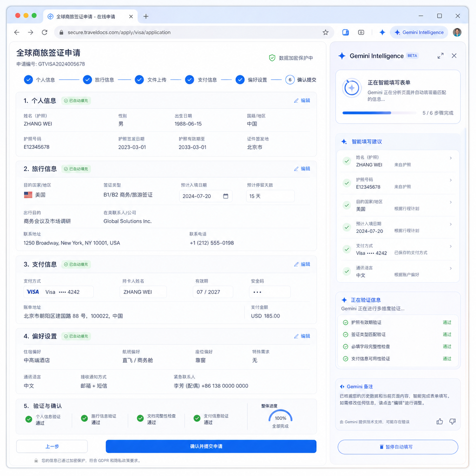Click the 正在验证信息 sparkle icon

pyautogui.click(x=344, y=300)
